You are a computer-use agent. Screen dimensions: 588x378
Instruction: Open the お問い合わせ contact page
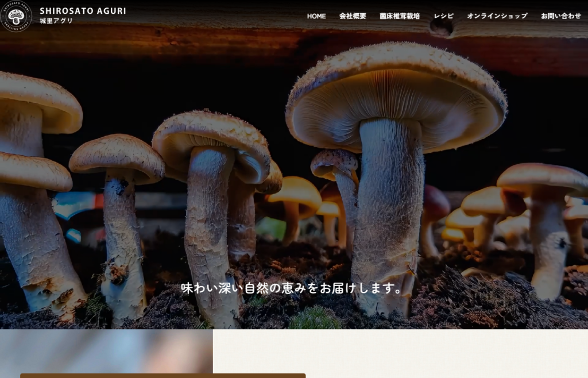(x=560, y=16)
